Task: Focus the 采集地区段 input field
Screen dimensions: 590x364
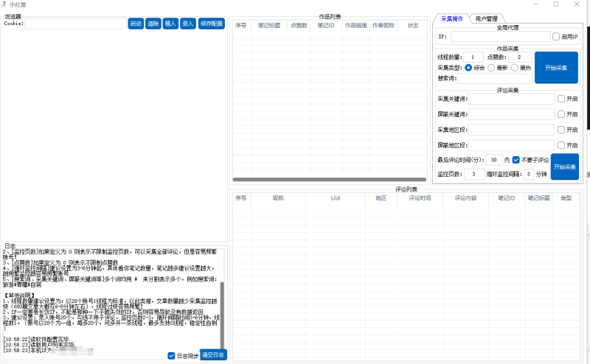Action: [x=511, y=130]
